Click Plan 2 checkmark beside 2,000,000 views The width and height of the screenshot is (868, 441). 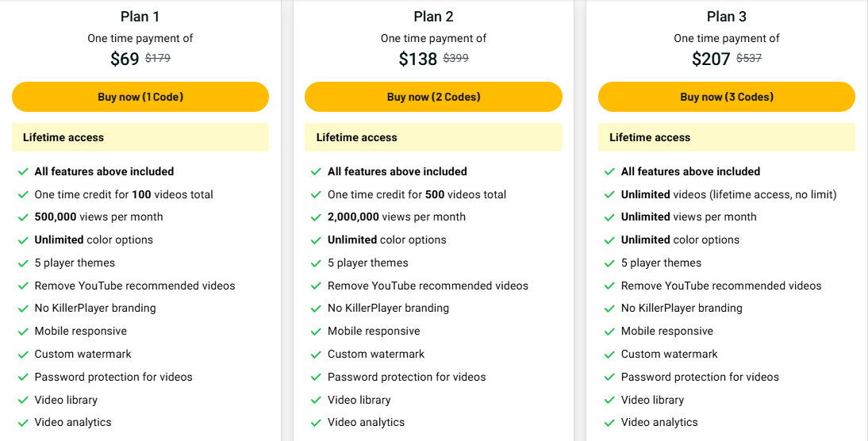(317, 217)
